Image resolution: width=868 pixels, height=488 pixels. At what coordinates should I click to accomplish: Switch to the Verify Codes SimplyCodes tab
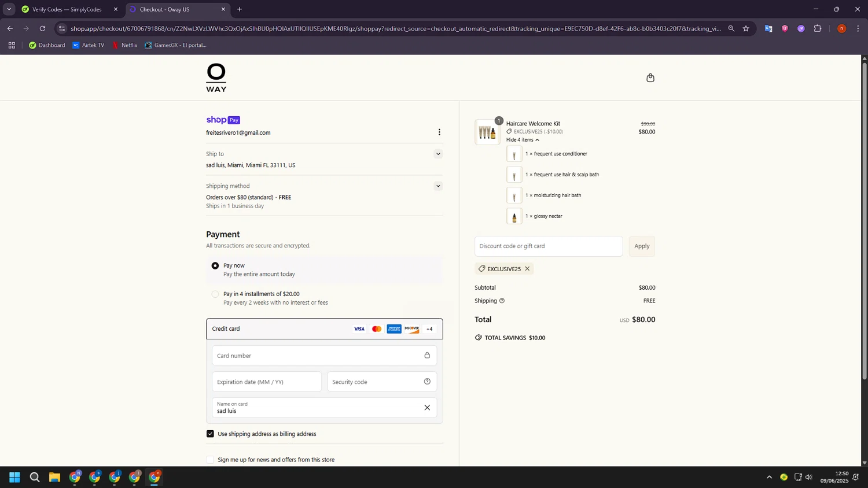coord(68,9)
